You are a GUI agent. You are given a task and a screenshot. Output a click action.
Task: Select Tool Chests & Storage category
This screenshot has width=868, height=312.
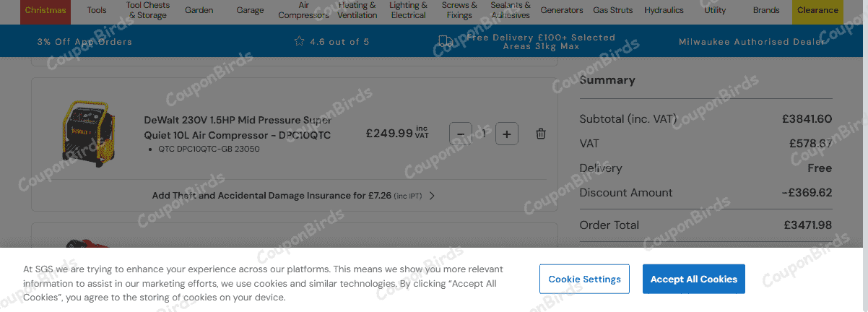pos(147,10)
